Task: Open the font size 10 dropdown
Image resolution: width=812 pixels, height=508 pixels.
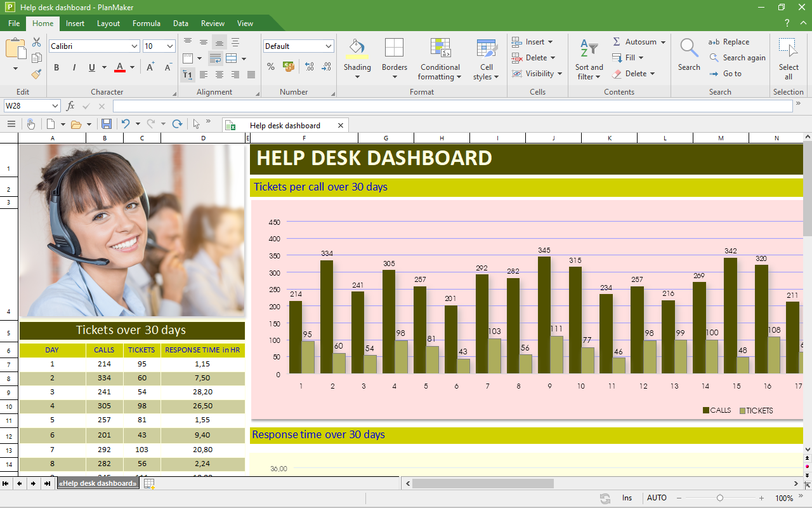Action: pyautogui.click(x=170, y=46)
